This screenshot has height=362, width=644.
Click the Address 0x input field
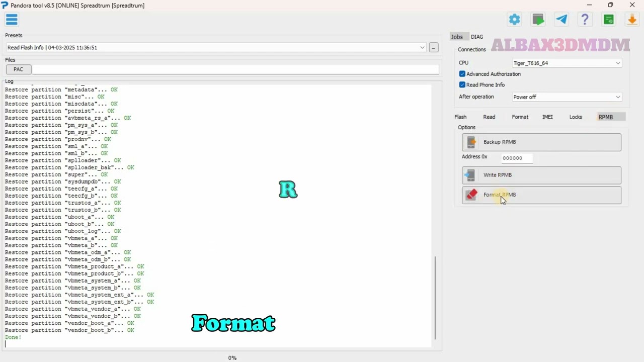click(x=517, y=158)
